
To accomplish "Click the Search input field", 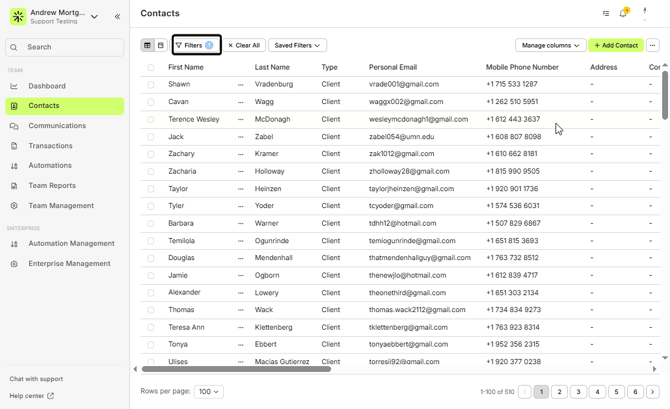I will click(66, 47).
